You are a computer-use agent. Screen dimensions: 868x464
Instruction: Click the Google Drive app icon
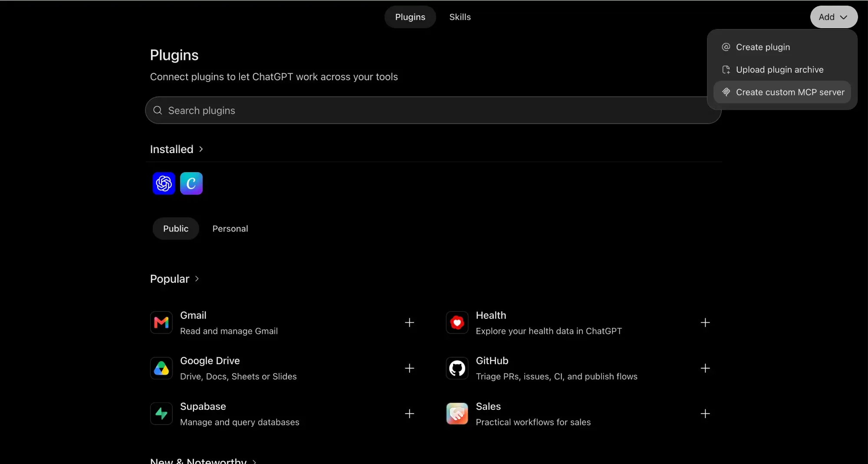point(161,368)
